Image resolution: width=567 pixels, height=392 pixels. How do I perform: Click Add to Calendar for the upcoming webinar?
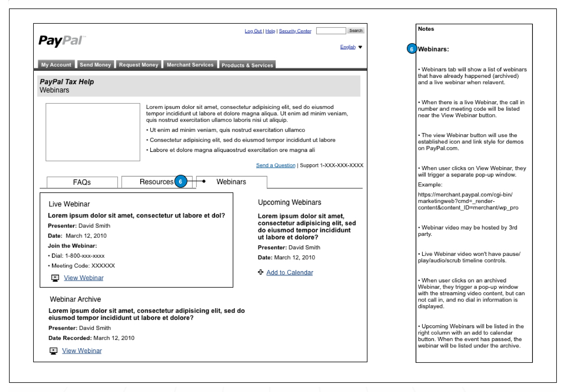pyautogui.click(x=289, y=272)
